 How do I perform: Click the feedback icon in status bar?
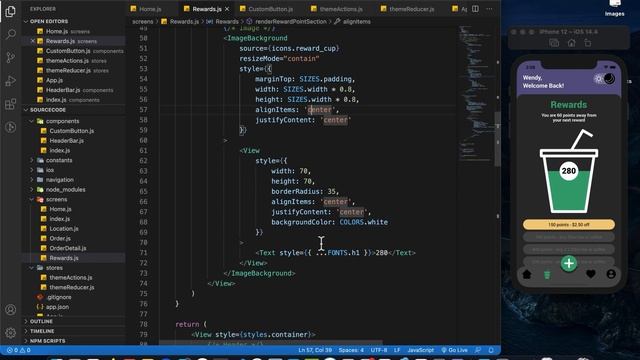(x=478, y=350)
